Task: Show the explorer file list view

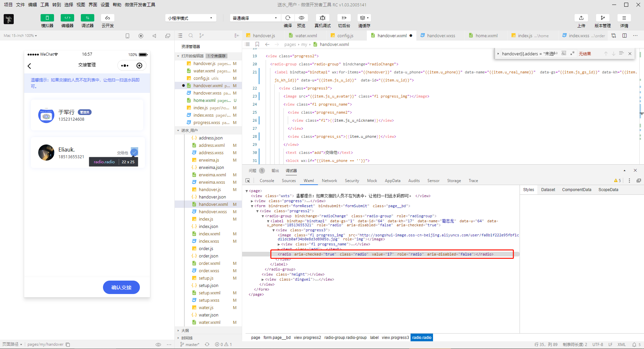Action: pyautogui.click(x=180, y=36)
